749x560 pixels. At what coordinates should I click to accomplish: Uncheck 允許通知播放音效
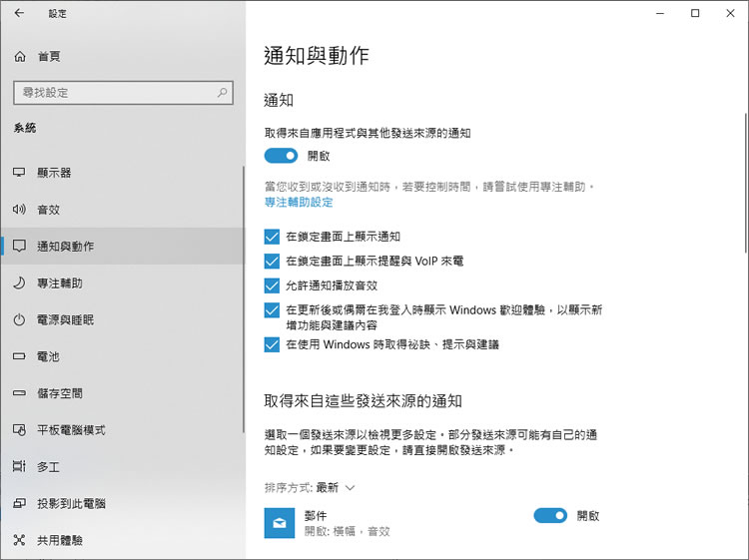tap(272, 285)
